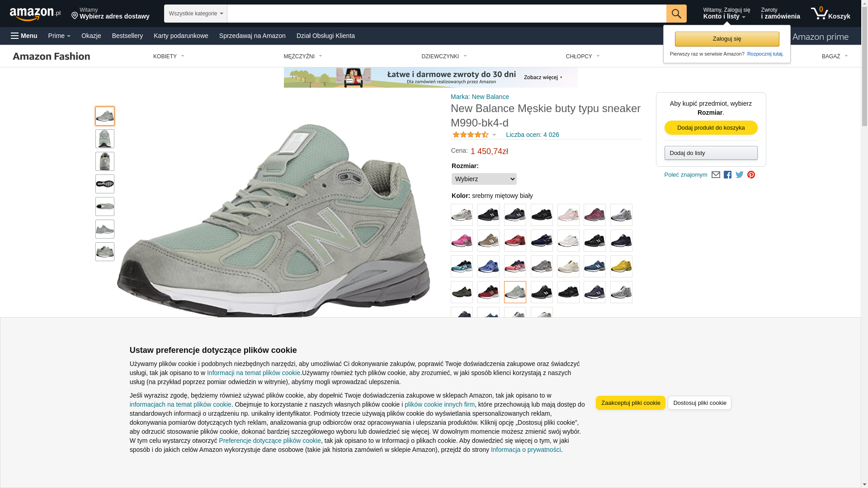The height and width of the screenshot is (488, 868).
Task: Open the Rozmiar size Wybierz dropdown
Action: (484, 179)
